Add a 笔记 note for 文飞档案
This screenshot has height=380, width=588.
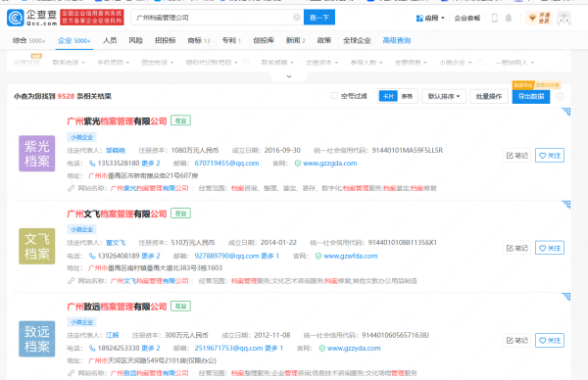pyautogui.click(x=516, y=248)
